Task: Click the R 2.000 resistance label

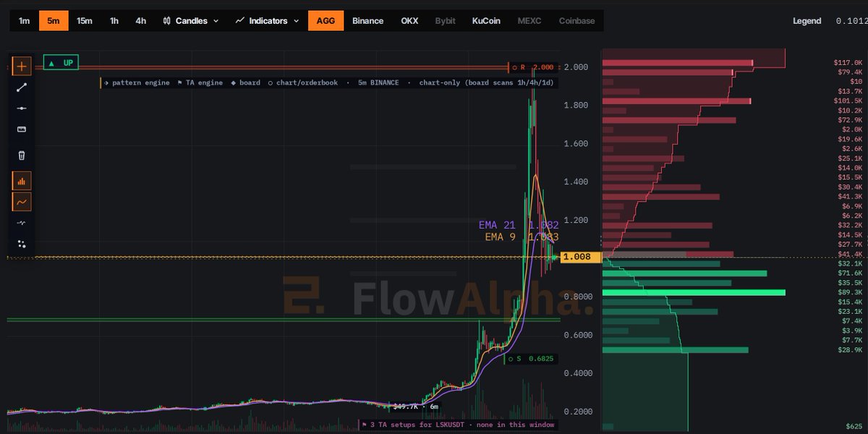Action: pos(533,67)
